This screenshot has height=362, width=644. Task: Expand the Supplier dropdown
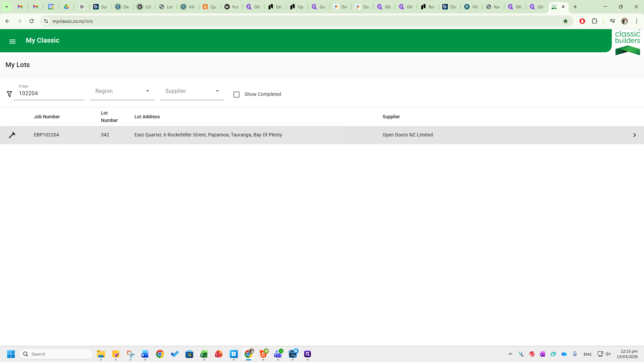[x=192, y=91]
